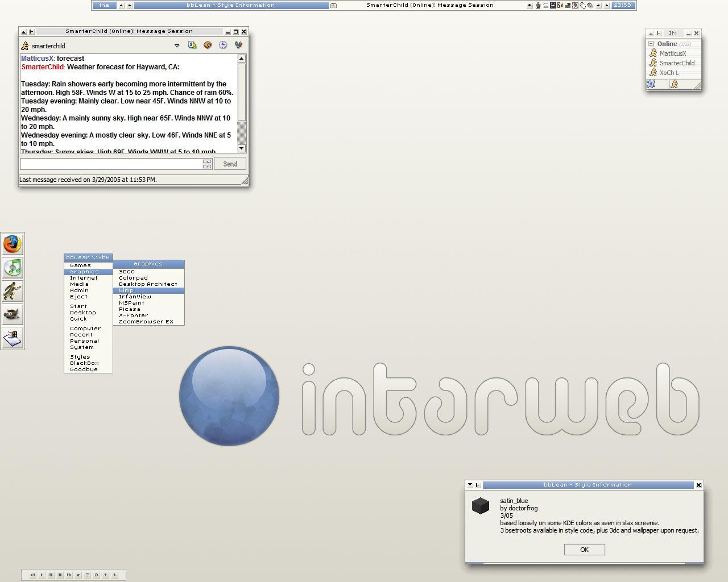Stop playback in the media controls
728x582 pixels.
60,575
